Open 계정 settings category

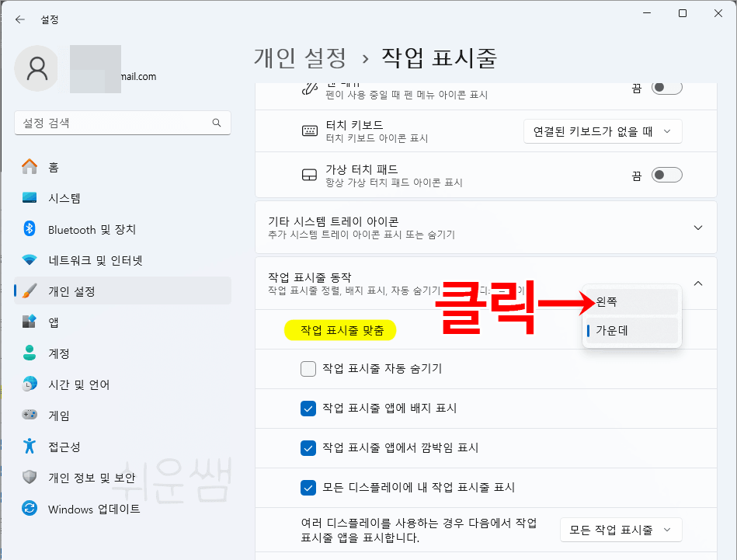click(x=123, y=353)
